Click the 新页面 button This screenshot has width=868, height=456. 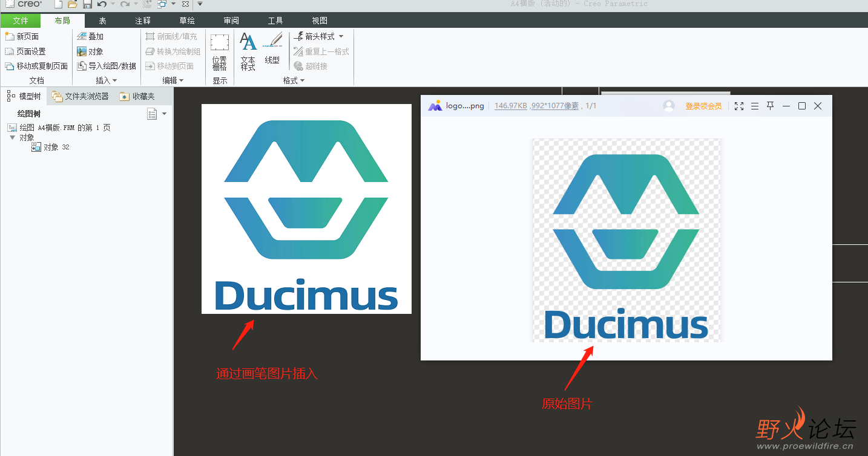coord(22,36)
